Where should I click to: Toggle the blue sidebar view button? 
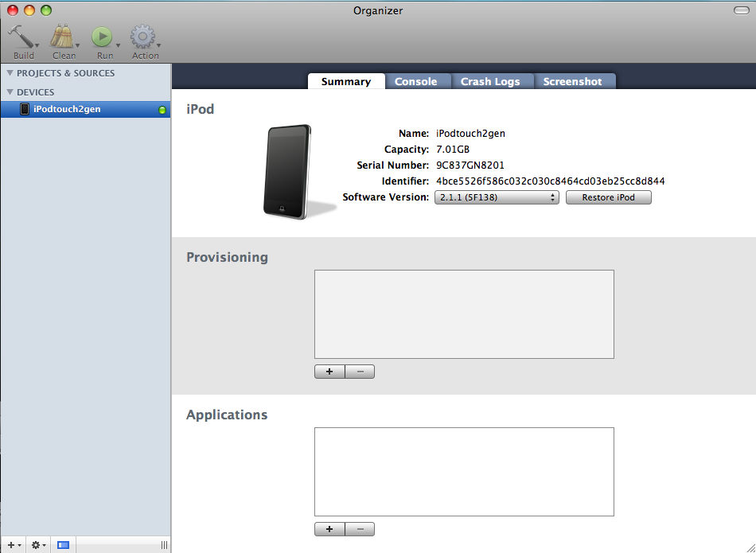pos(63,545)
